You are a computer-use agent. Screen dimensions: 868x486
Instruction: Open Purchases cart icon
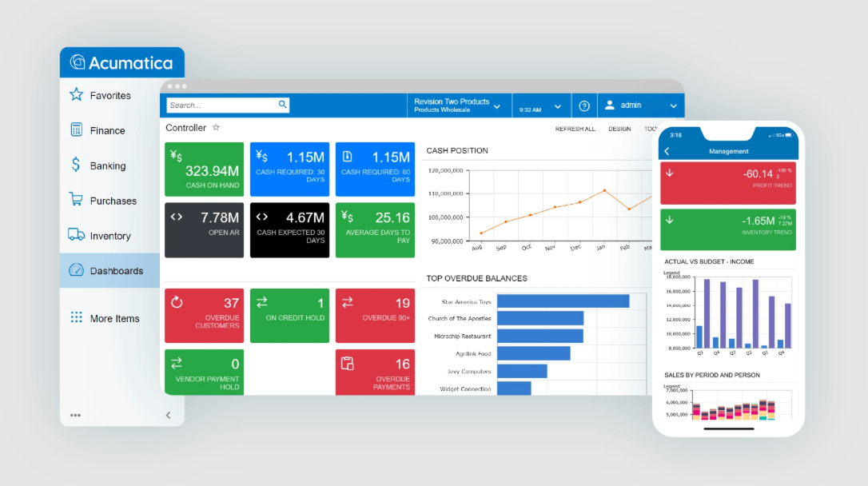(76, 199)
